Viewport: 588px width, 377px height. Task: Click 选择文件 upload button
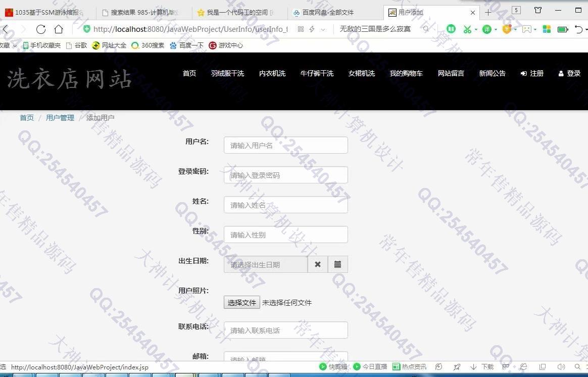point(242,302)
